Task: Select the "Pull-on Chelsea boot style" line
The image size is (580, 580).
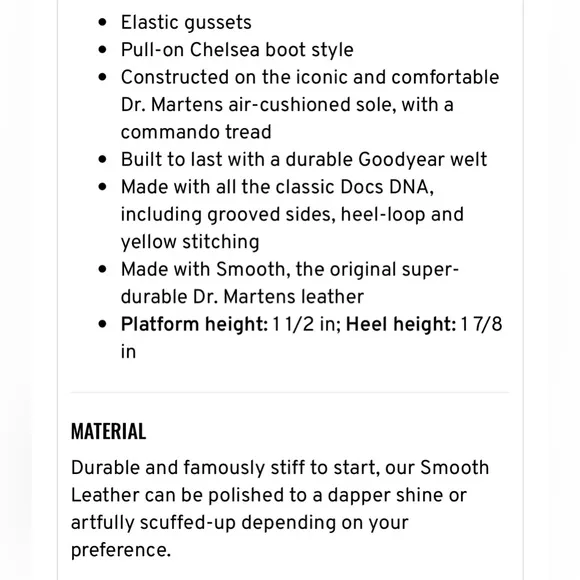Action: point(237,50)
